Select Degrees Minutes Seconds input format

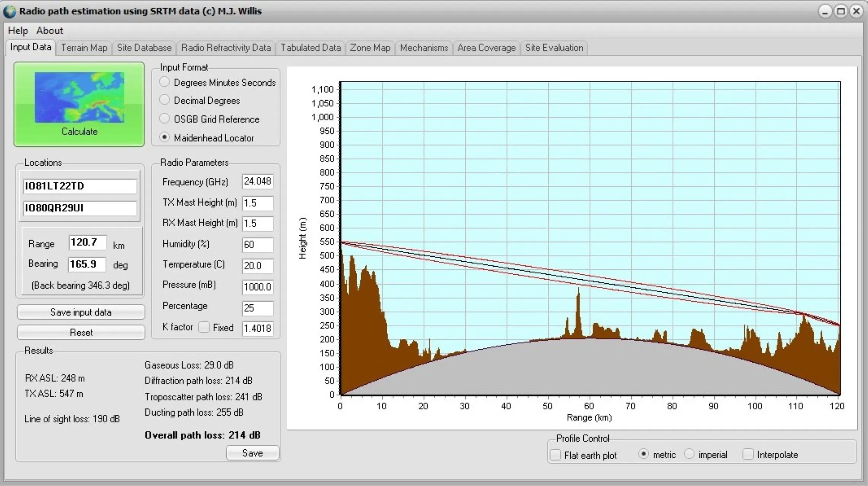[x=164, y=82]
